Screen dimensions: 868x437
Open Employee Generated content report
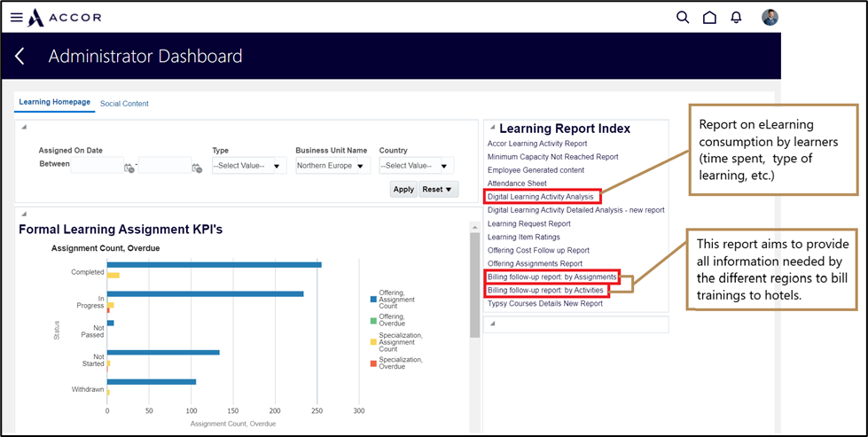(536, 170)
